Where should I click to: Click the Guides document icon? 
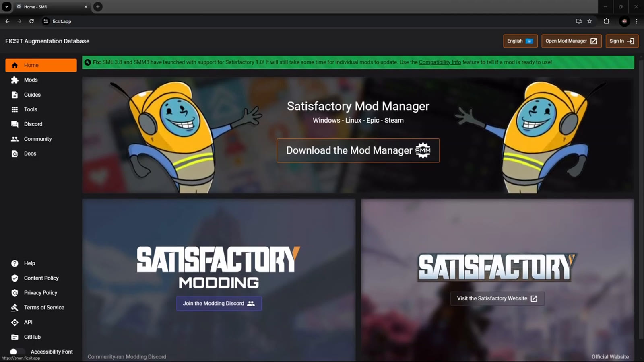point(15,95)
